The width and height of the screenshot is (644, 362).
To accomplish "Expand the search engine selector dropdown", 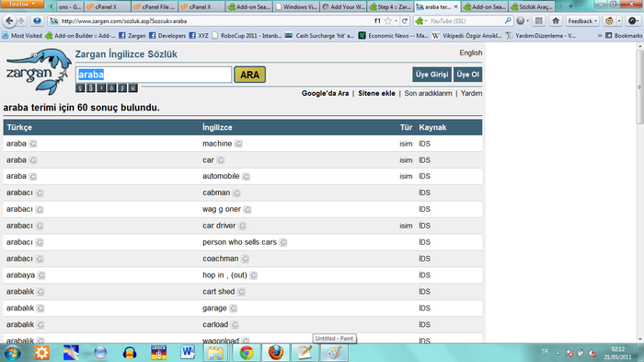I will pyautogui.click(x=420, y=20).
